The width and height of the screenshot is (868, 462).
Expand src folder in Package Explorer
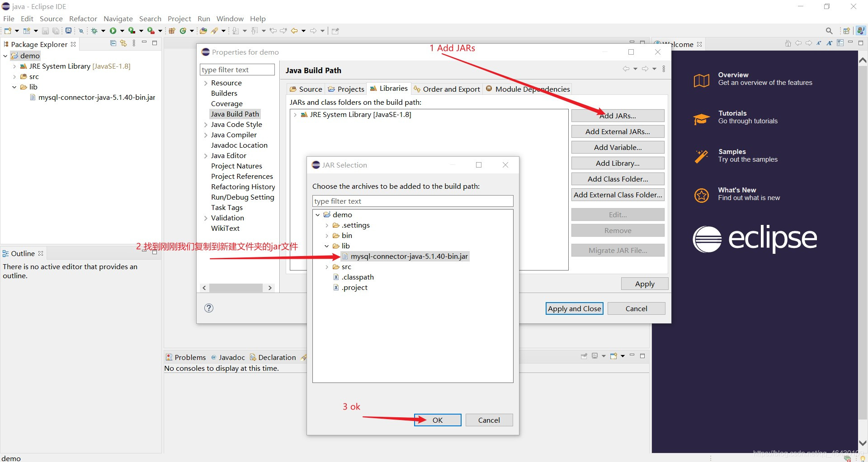14,77
